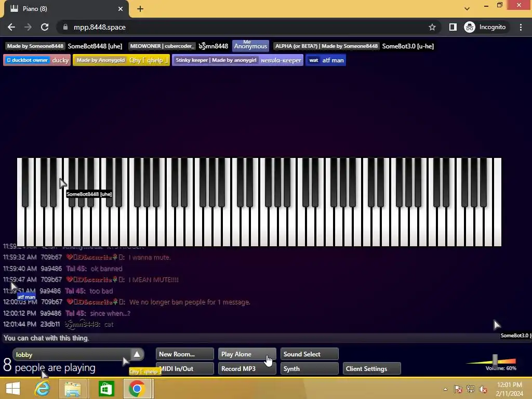The image size is (532, 399).
Task: Open Windows Store from taskbar
Action: tap(106, 389)
